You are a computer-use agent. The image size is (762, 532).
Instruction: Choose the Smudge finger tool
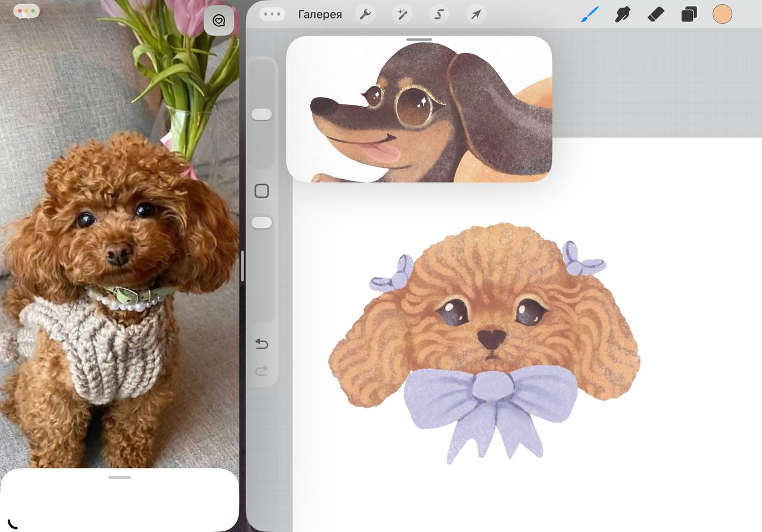click(x=623, y=14)
